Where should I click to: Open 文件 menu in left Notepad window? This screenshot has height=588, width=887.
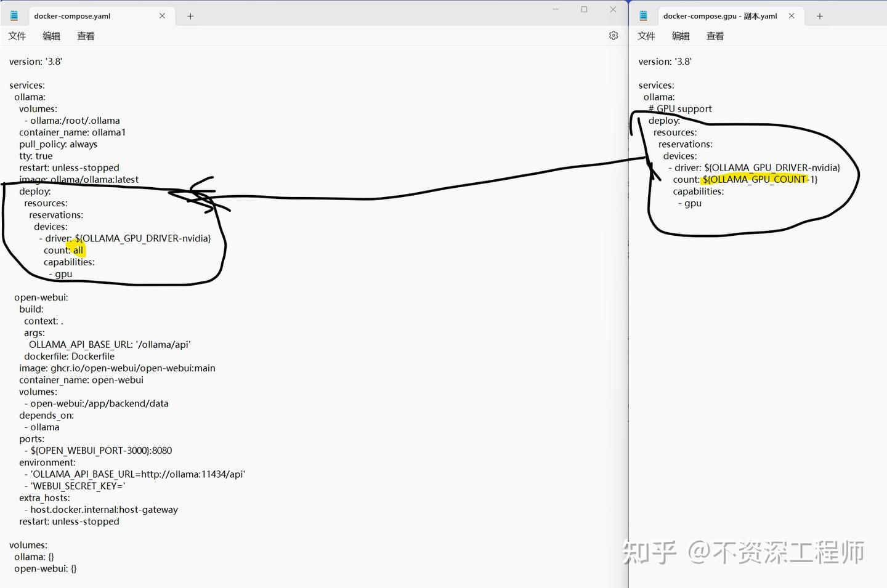click(17, 36)
